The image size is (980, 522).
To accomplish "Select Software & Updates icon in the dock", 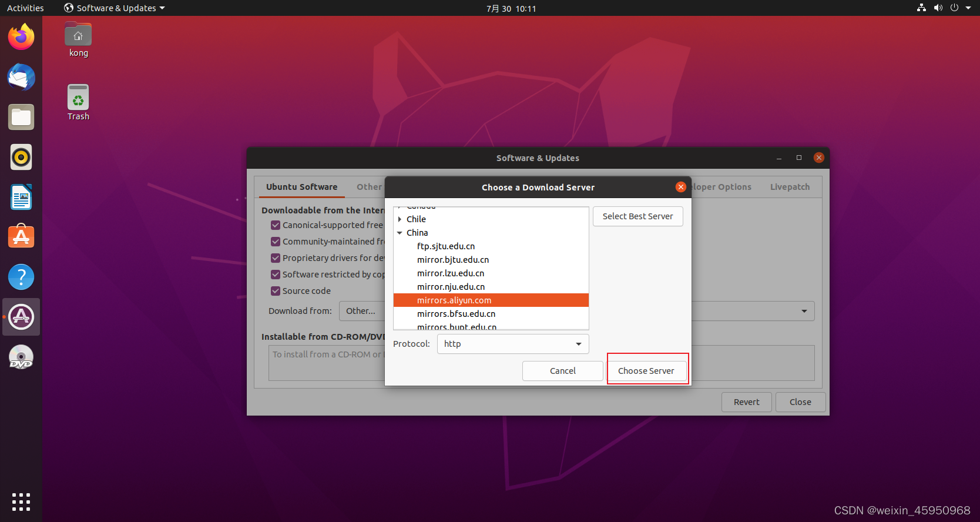I will [x=21, y=317].
